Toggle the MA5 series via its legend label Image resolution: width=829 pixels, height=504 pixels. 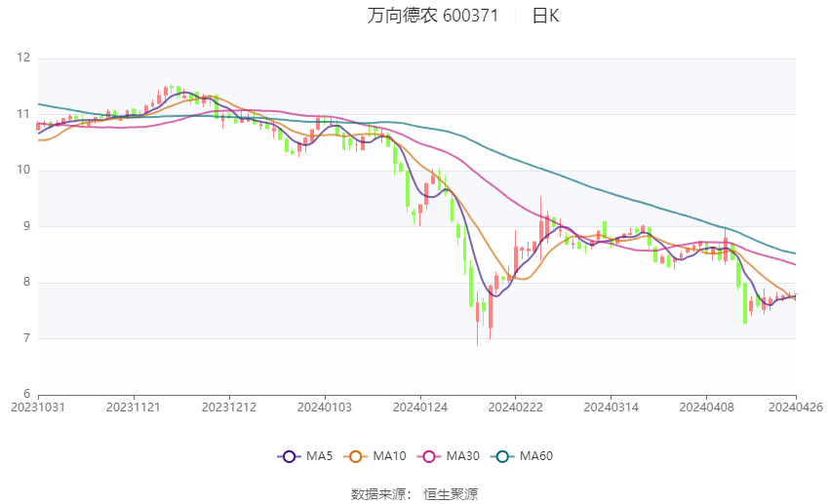(320, 455)
